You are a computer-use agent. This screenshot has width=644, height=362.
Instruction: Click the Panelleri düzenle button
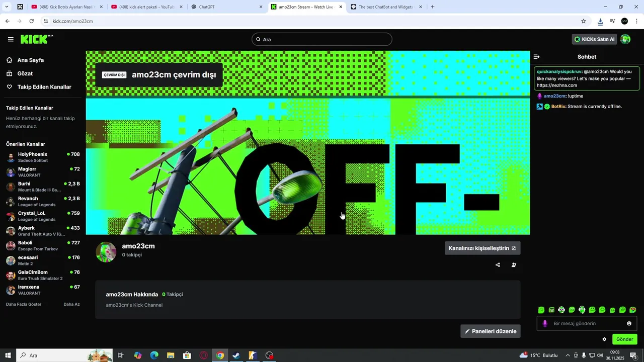[491, 331]
